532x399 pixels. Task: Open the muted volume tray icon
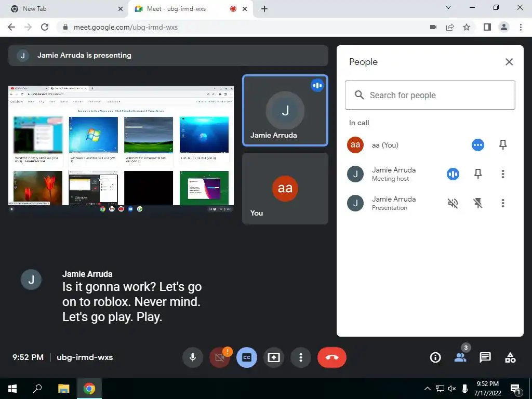pos(452,389)
